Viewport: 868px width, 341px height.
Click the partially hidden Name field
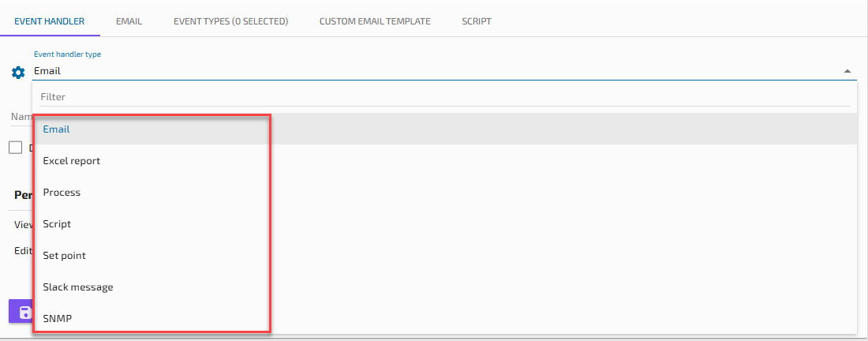20,117
